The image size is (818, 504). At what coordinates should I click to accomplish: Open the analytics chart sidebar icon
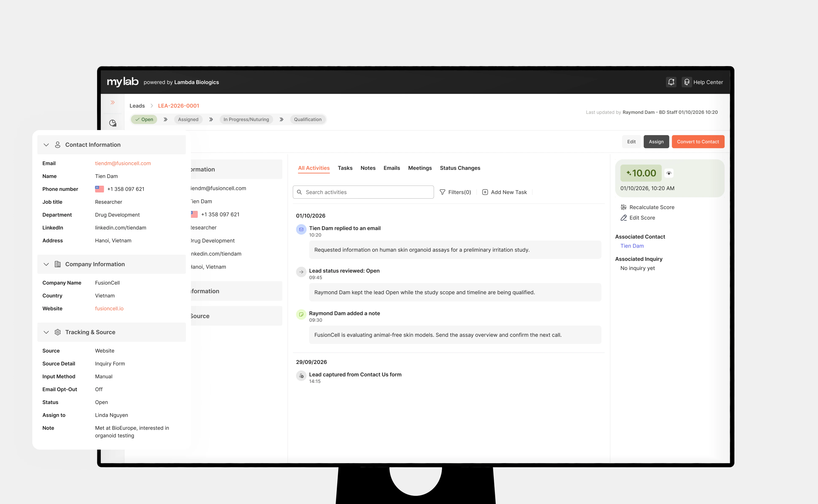[113, 123]
